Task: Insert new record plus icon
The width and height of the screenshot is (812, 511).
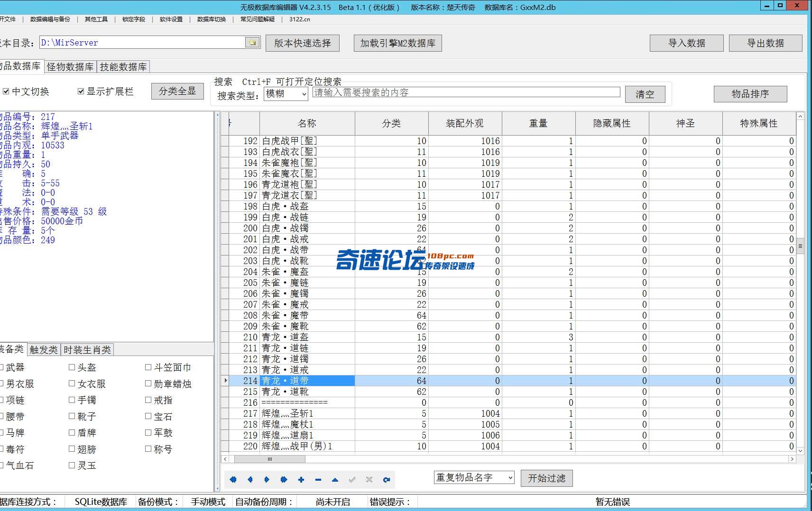Action: tap(301, 480)
